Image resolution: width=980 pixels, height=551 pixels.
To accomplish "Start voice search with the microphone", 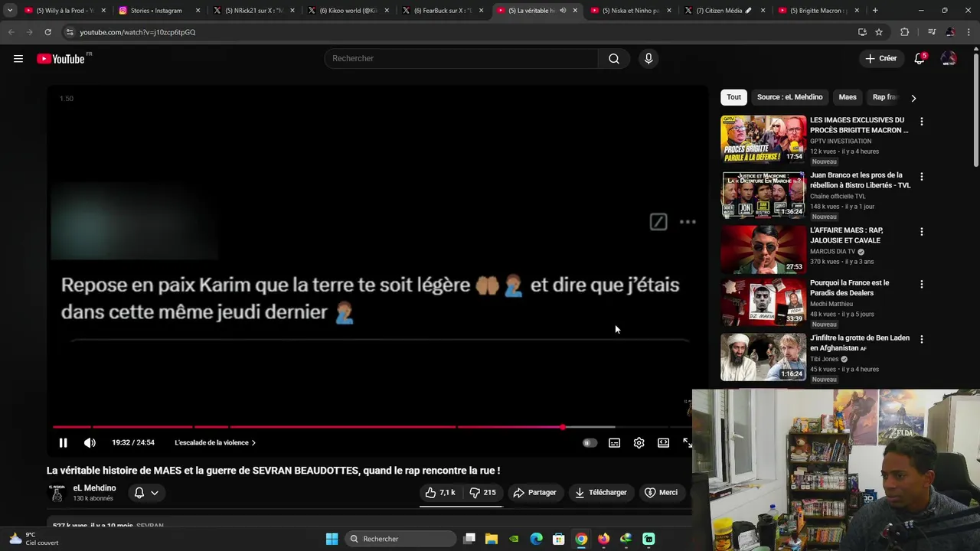I will (648, 59).
